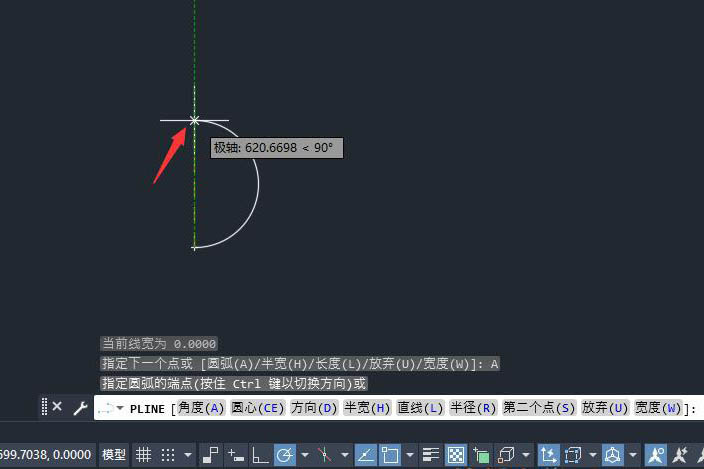The image size is (704, 469).
Task: Click the PLINE command name text
Action: [147, 409]
